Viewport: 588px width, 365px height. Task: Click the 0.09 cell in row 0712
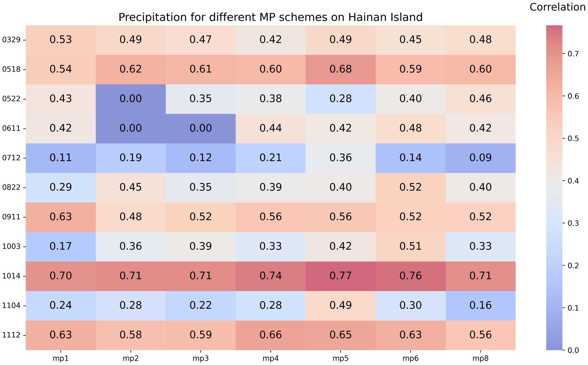coord(480,158)
